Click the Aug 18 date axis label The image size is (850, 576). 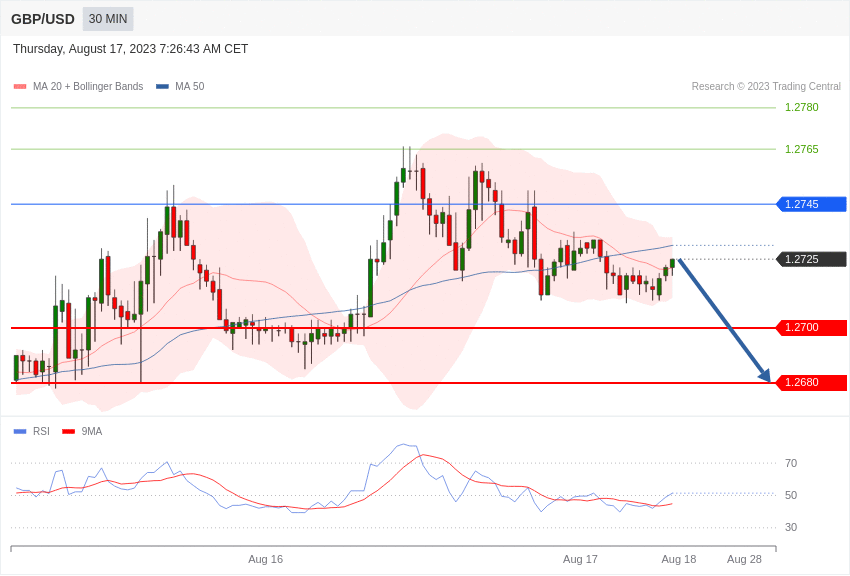point(679,559)
